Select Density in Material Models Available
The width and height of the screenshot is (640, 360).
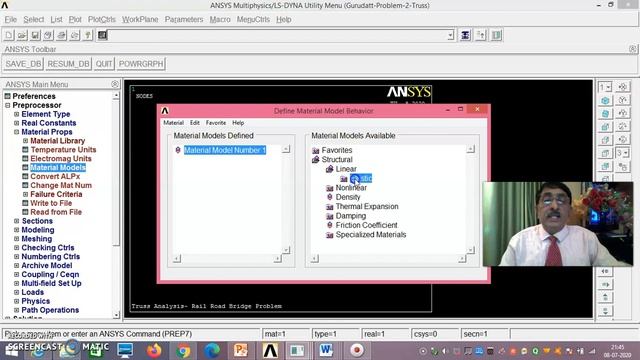(x=348, y=197)
